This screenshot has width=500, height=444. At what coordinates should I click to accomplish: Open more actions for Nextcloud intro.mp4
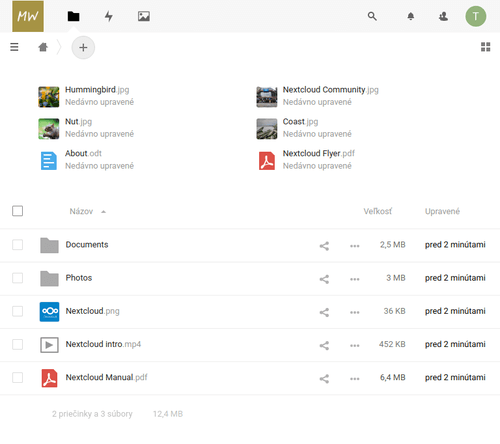[355, 345]
